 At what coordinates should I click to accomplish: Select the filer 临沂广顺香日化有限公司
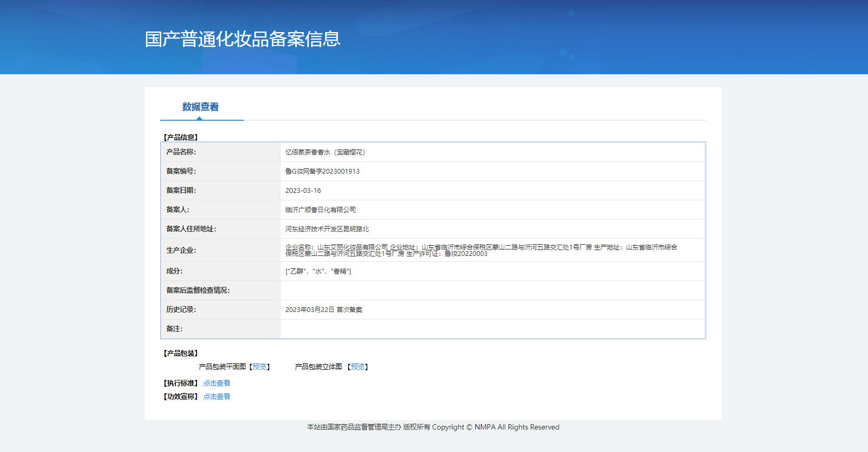320,210
